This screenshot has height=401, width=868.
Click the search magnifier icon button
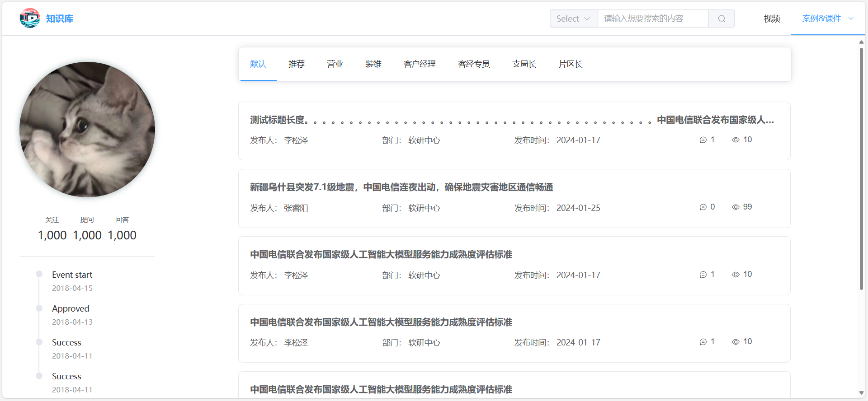coord(722,19)
